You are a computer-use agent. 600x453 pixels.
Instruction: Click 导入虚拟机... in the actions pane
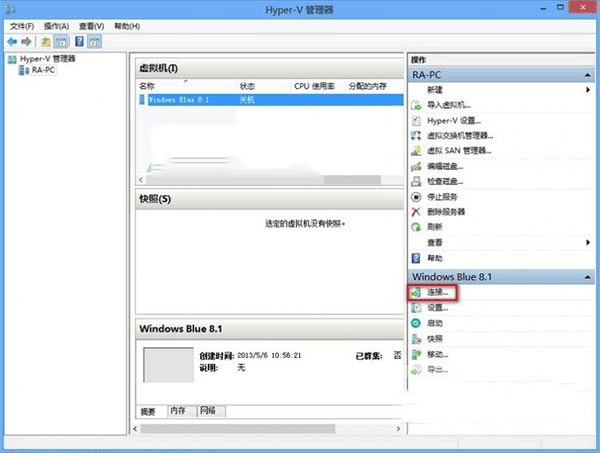[x=449, y=105]
